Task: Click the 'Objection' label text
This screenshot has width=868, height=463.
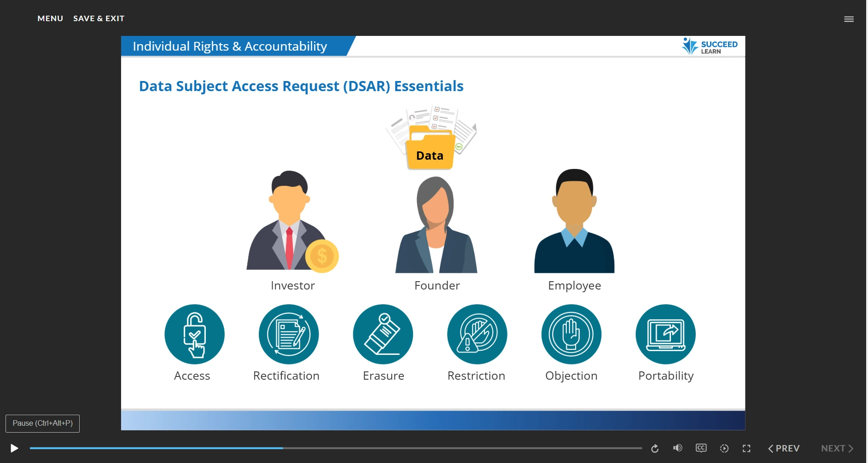Action: click(571, 376)
